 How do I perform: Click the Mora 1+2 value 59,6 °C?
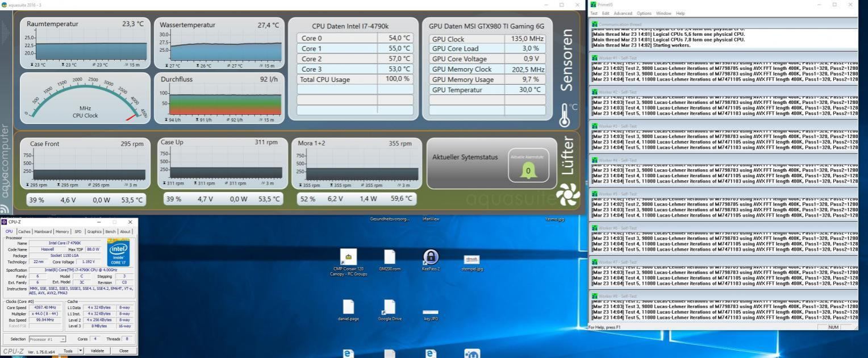click(x=403, y=199)
